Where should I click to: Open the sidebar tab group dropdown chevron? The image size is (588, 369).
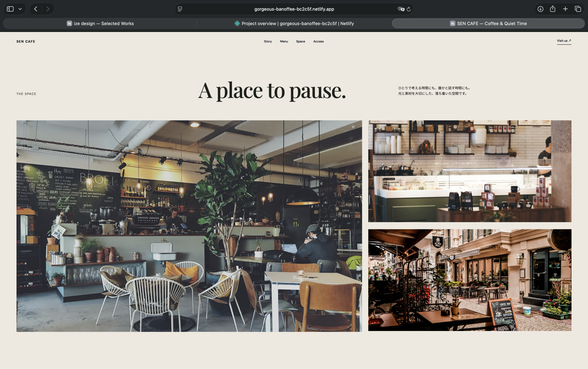tap(20, 9)
